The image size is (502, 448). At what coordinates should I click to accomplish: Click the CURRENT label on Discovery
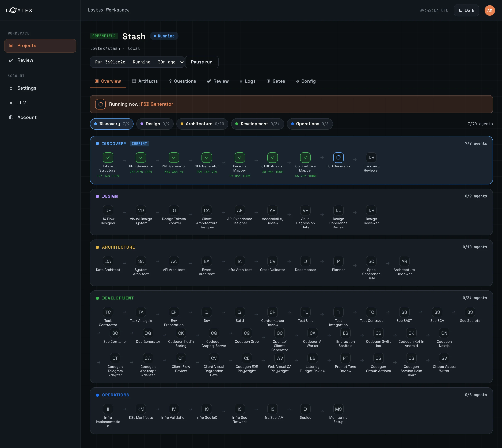(x=139, y=143)
